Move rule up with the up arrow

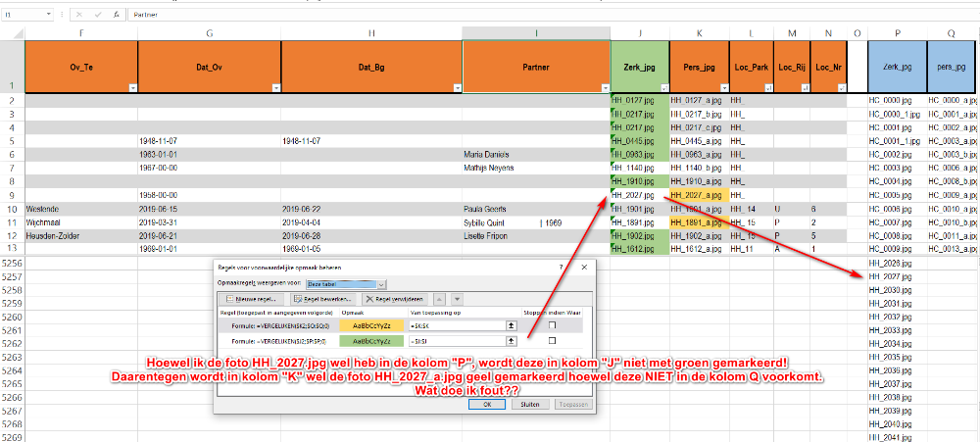pyautogui.click(x=438, y=299)
